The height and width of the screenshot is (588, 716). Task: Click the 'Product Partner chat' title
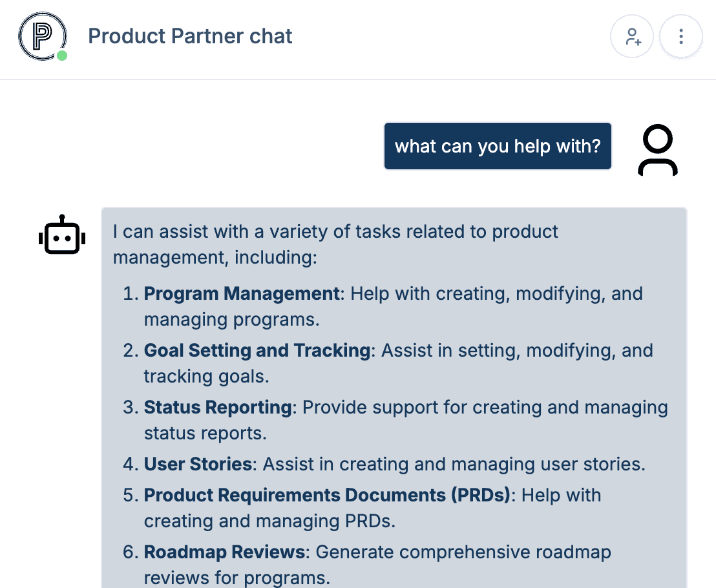190,36
